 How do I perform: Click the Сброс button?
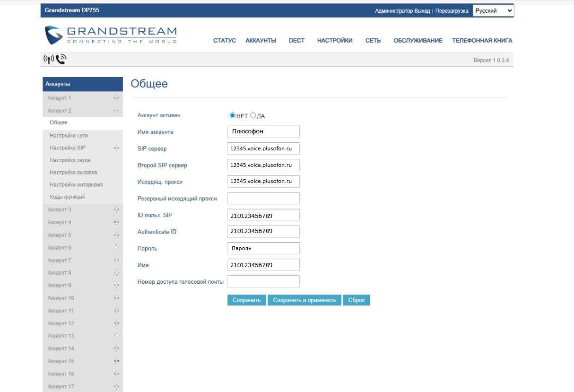click(357, 300)
